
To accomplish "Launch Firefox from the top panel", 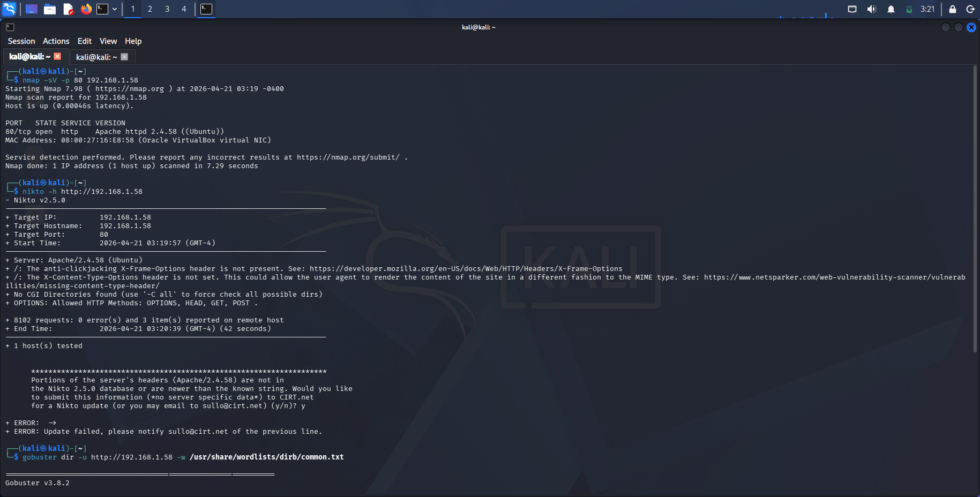I will point(86,9).
